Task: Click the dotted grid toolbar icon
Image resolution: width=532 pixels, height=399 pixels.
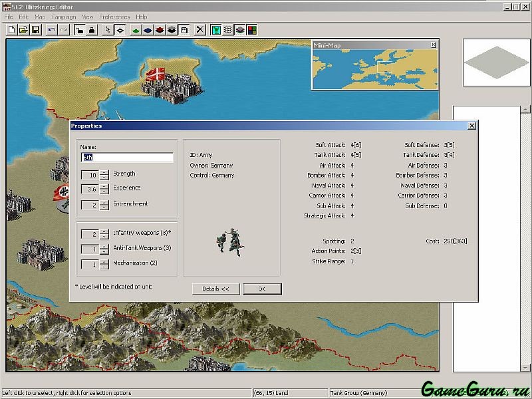Action: point(227,30)
